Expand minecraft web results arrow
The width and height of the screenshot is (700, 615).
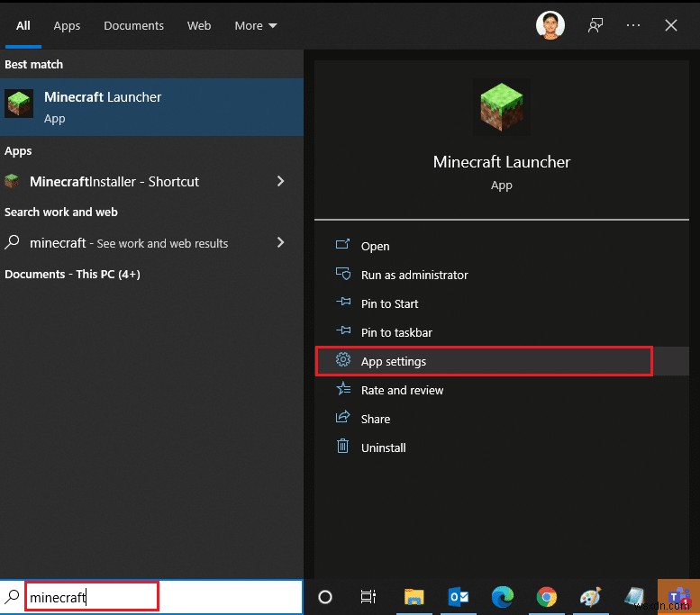point(280,242)
